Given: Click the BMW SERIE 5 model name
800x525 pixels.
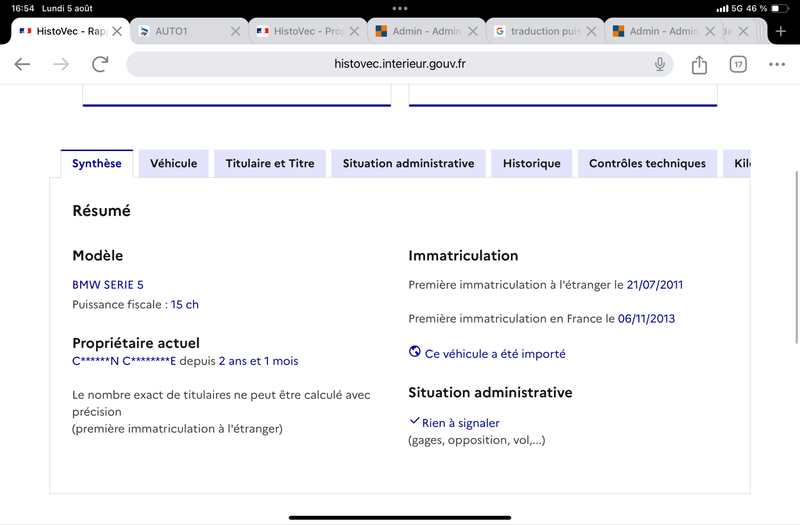Looking at the screenshot, I should click(108, 285).
